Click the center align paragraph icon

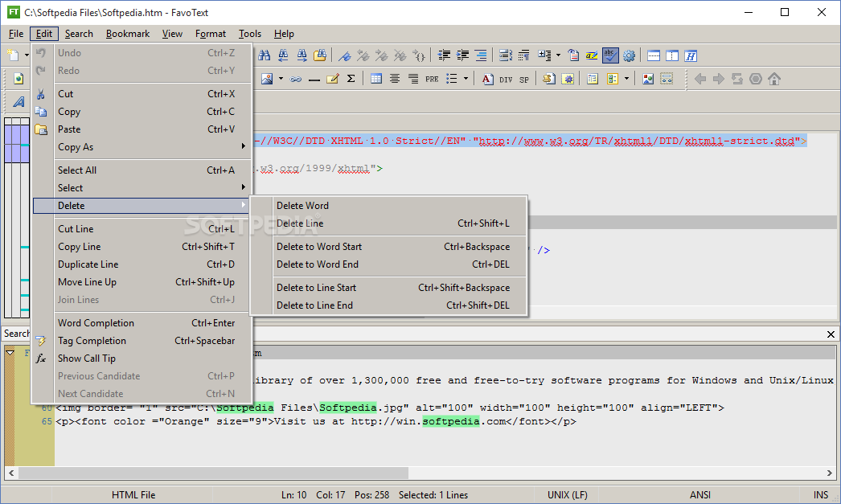(x=395, y=79)
